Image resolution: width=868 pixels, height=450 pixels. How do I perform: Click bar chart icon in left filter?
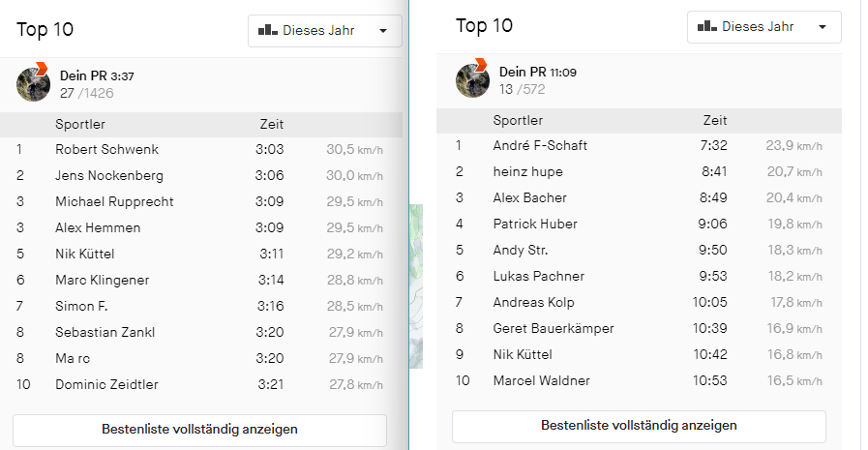click(x=268, y=31)
